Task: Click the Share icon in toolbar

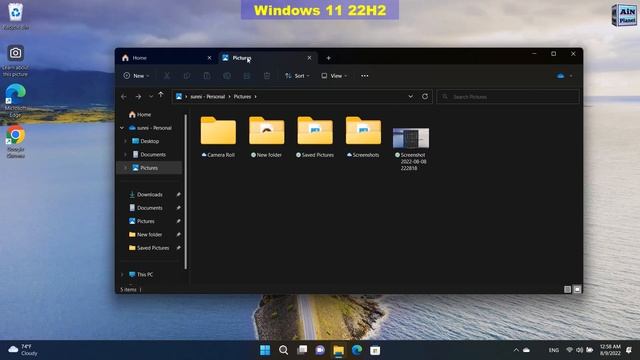Action: tap(247, 76)
